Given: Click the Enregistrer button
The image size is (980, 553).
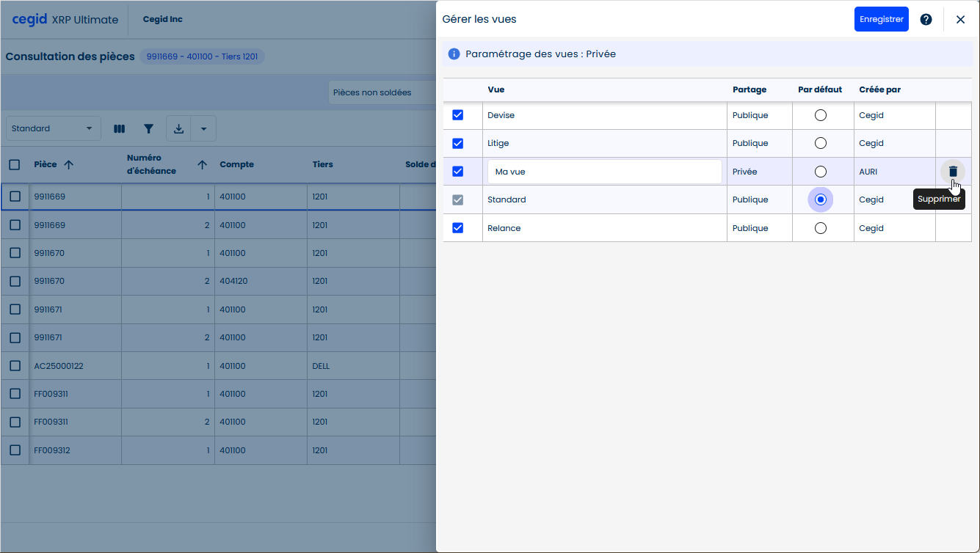Looking at the screenshot, I should coord(881,20).
